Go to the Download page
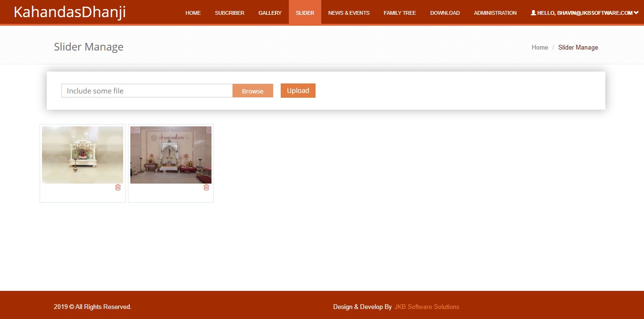Viewport: 644px width, 319px height. coord(444,13)
